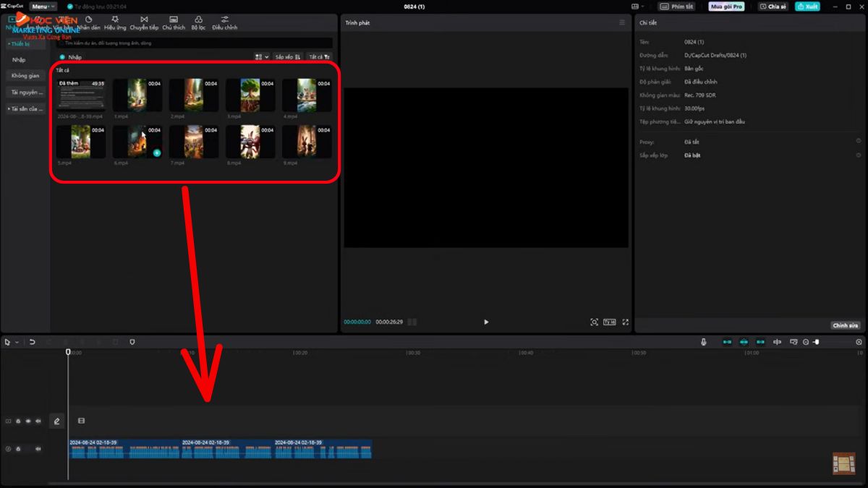Toggle lock on the audio track
Image resolution: width=868 pixels, height=488 pixels.
coord(18,449)
